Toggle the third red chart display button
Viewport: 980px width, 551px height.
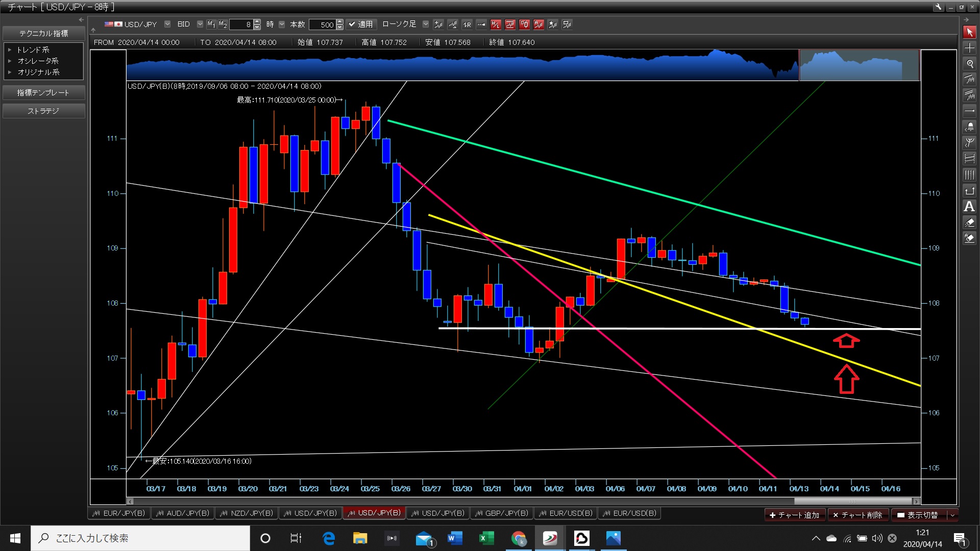click(x=524, y=24)
